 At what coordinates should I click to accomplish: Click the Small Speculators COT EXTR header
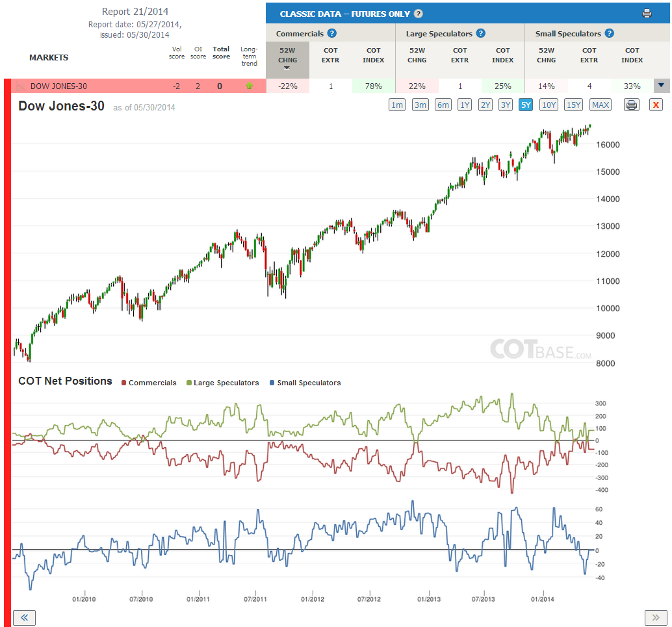click(x=589, y=55)
